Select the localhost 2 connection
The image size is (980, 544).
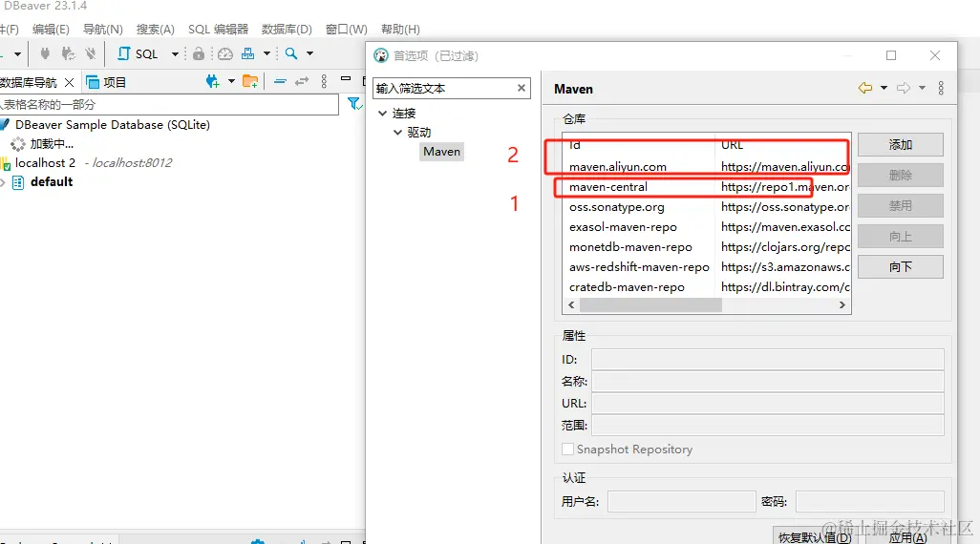pyautogui.click(x=45, y=163)
